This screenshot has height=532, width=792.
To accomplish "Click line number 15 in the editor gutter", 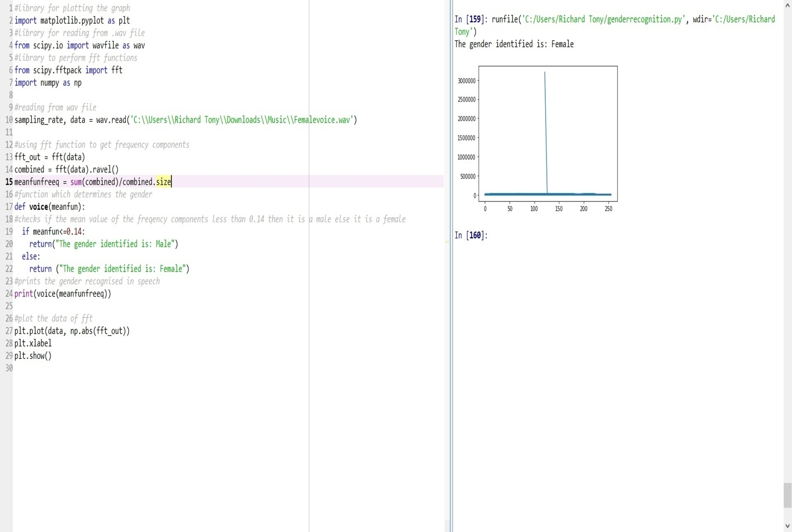I will click(9, 182).
